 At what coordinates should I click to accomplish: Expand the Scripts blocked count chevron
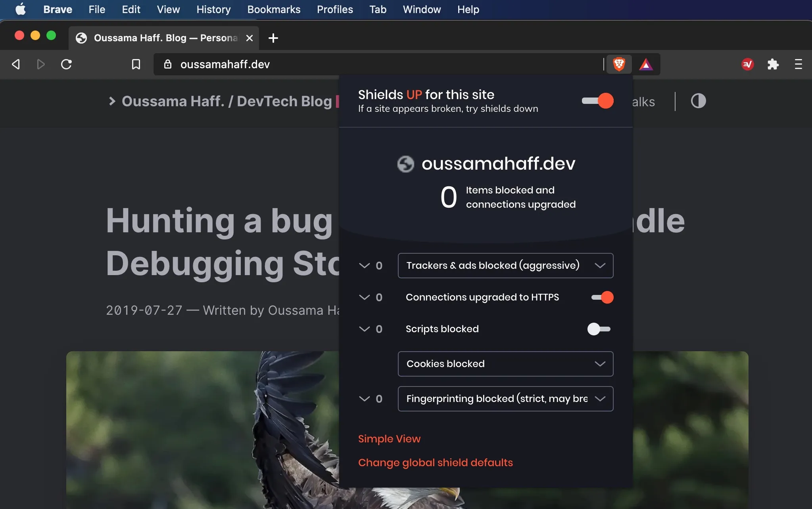(364, 329)
